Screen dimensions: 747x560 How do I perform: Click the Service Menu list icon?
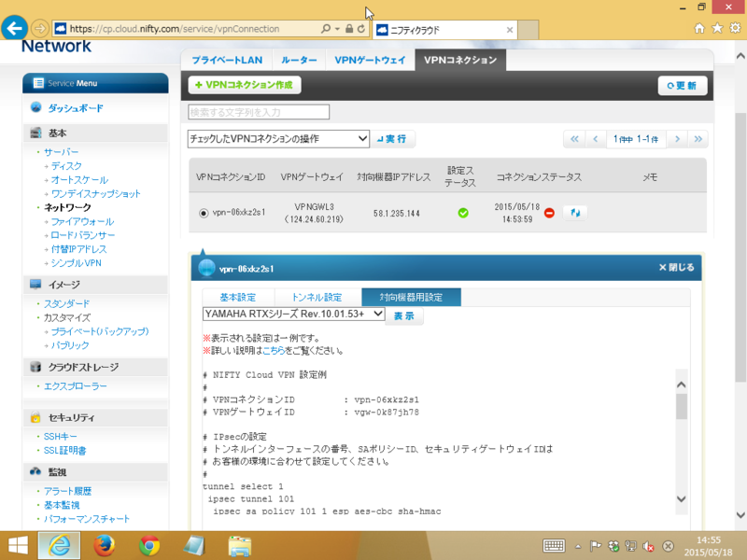coord(38,83)
